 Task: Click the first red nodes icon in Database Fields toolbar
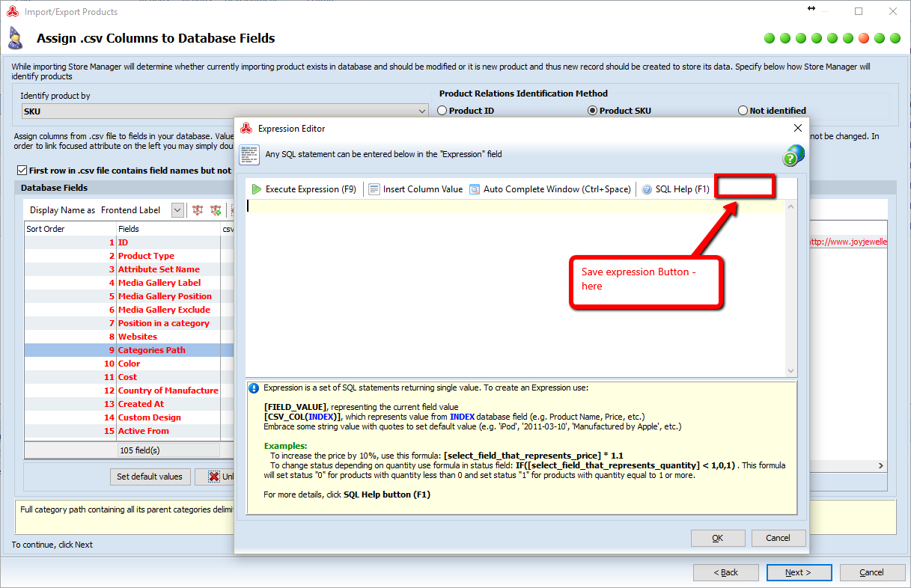198,211
